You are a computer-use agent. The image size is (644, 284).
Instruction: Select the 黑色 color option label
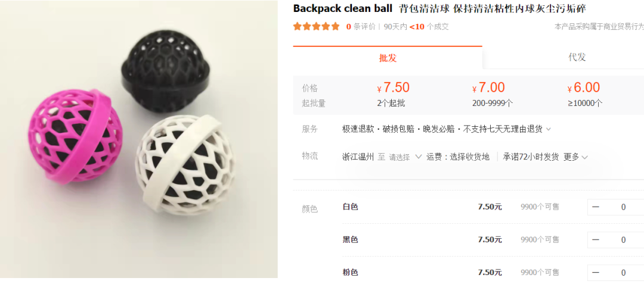(x=351, y=240)
